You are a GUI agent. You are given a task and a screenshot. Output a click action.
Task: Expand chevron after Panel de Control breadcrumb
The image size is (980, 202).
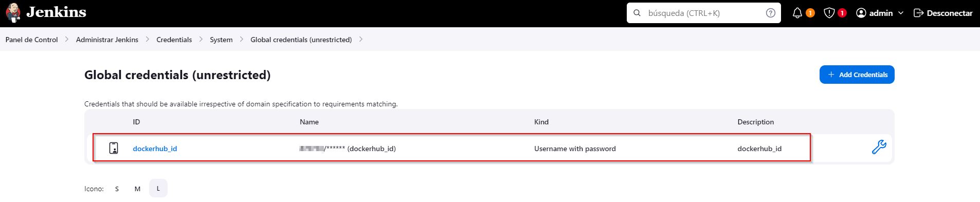pyautogui.click(x=67, y=40)
